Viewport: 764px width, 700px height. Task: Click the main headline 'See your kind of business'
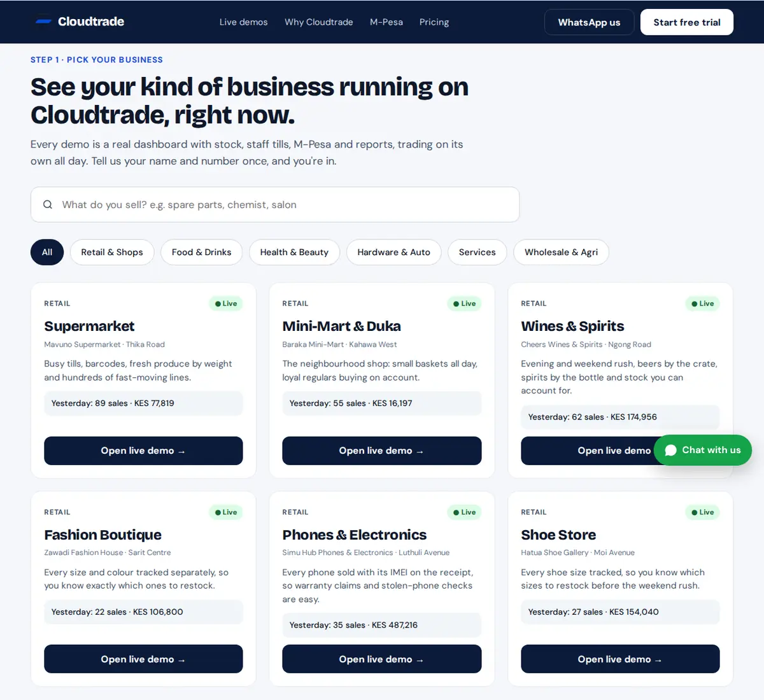click(250, 101)
